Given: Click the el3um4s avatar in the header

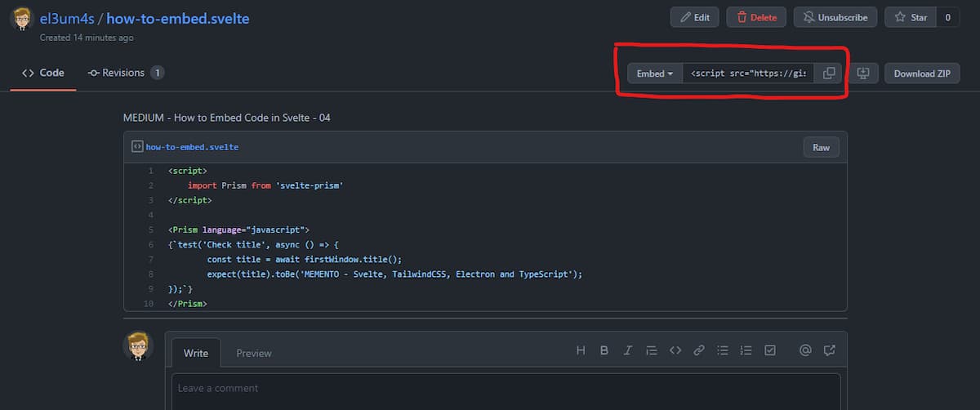Looking at the screenshot, I should coord(24,18).
